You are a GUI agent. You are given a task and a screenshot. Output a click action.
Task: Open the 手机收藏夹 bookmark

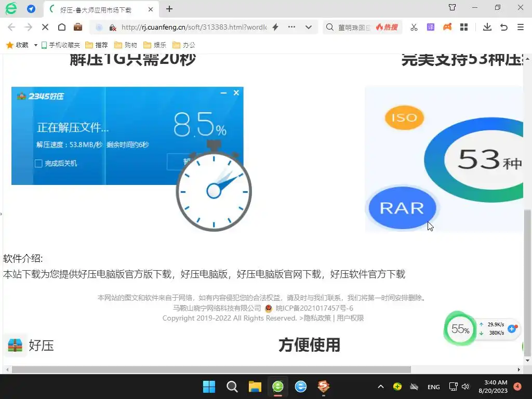coord(61,45)
